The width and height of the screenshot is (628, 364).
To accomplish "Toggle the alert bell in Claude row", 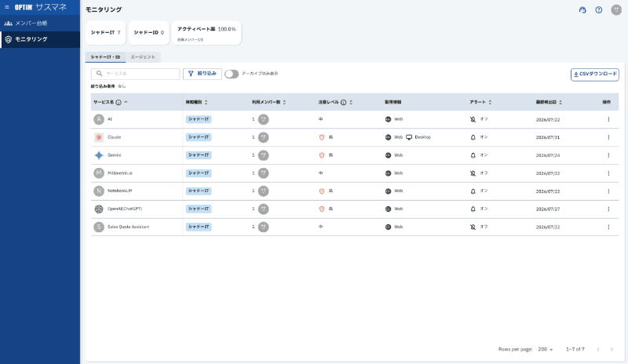I will [x=473, y=137].
